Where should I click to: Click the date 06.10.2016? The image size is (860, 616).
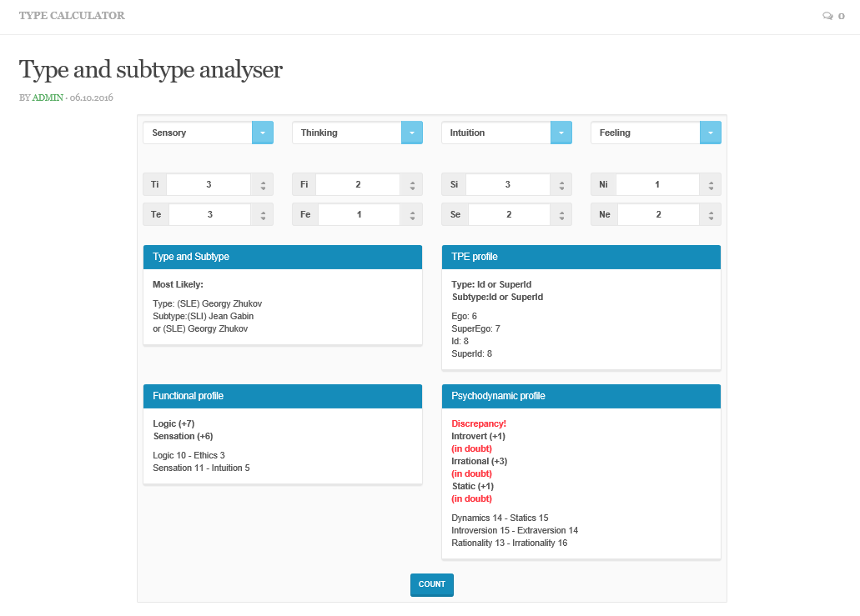(92, 98)
